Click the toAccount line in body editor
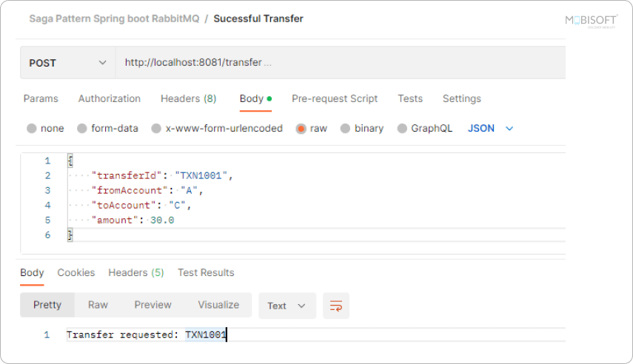Image resolution: width=633 pixels, height=364 pixels. pyautogui.click(x=141, y=206)
